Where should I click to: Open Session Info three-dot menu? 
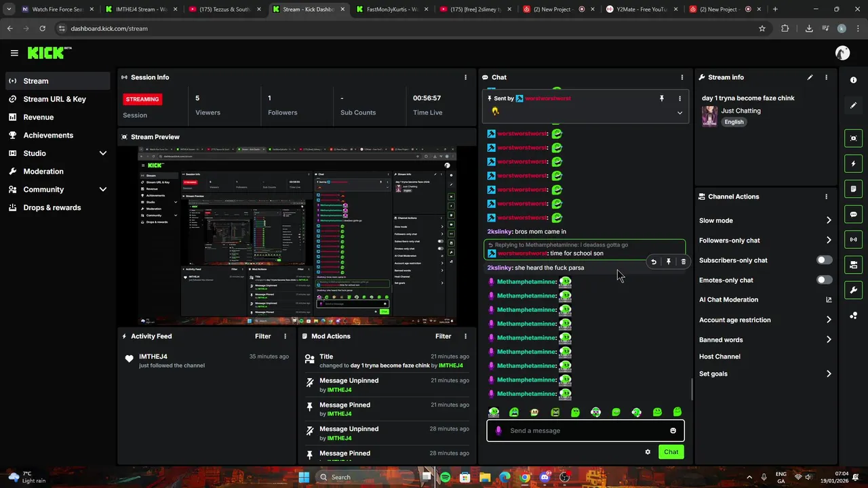click(465, 77)
